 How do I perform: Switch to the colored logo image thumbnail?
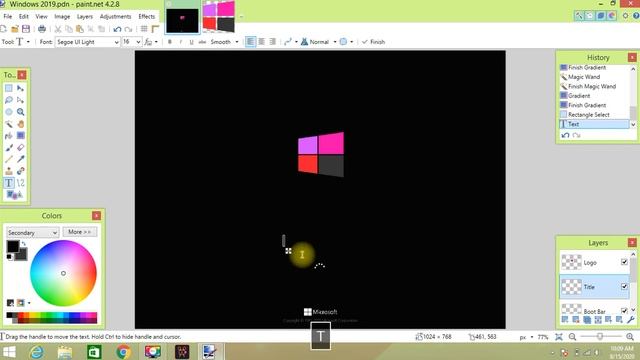click(219, 16)
